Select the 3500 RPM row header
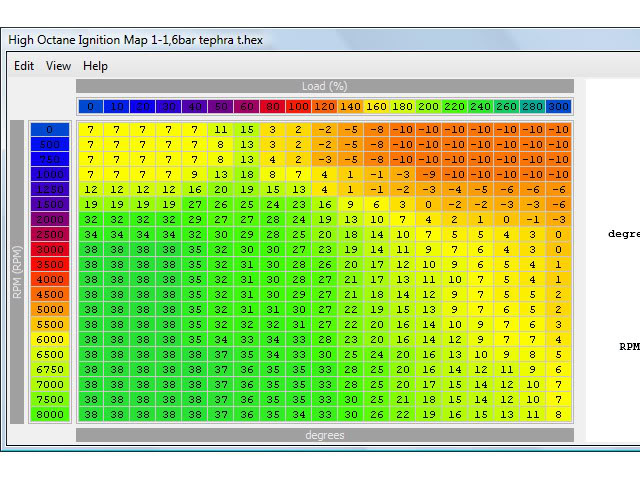 click(50, 264)
